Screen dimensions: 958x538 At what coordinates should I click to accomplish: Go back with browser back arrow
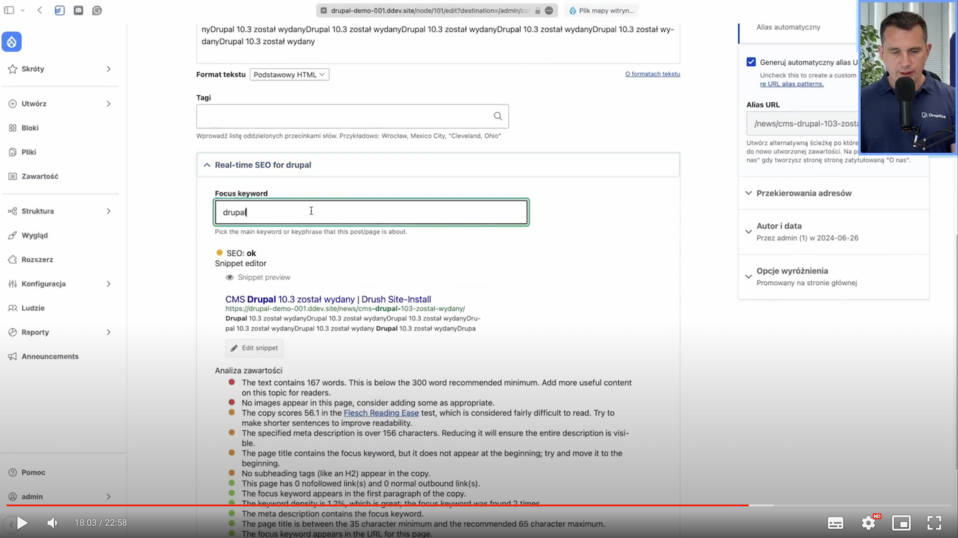(40, 10)
